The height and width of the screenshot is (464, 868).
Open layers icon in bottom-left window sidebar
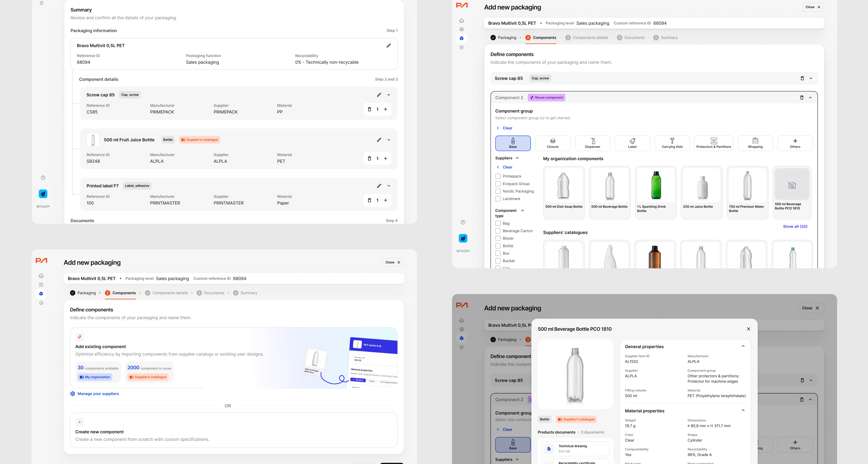41,285
